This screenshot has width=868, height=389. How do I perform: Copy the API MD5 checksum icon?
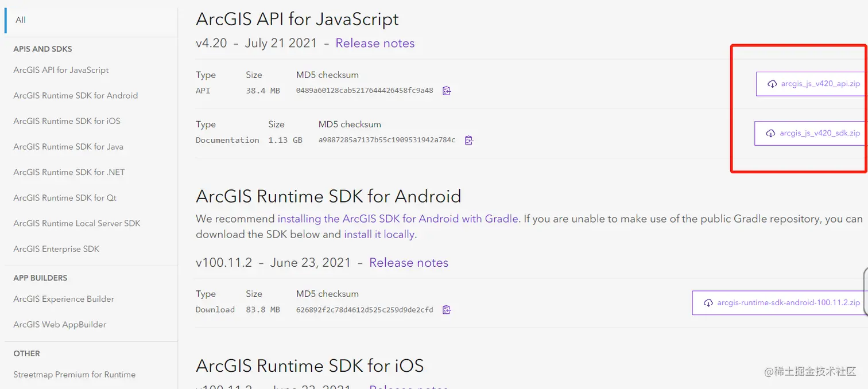447,91
